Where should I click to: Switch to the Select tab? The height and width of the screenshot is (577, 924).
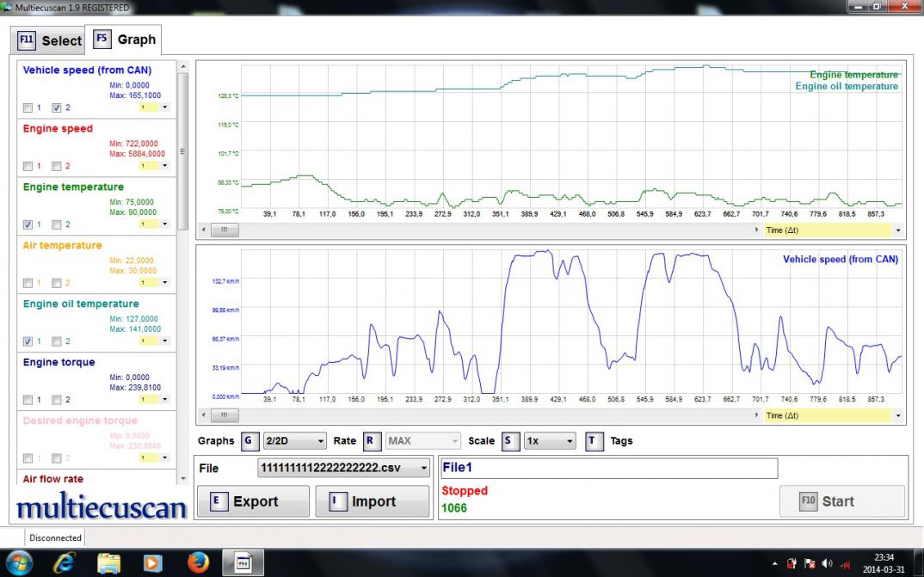pos(49,40)
